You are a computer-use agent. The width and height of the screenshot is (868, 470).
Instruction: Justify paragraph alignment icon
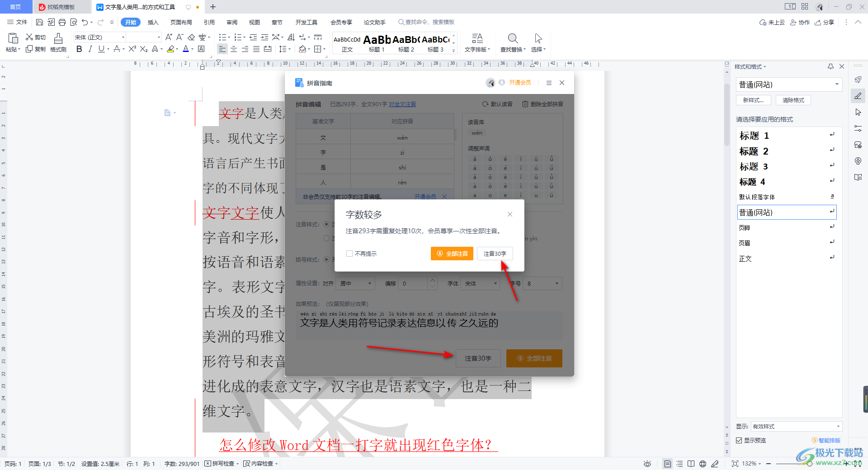click(256, 49)
